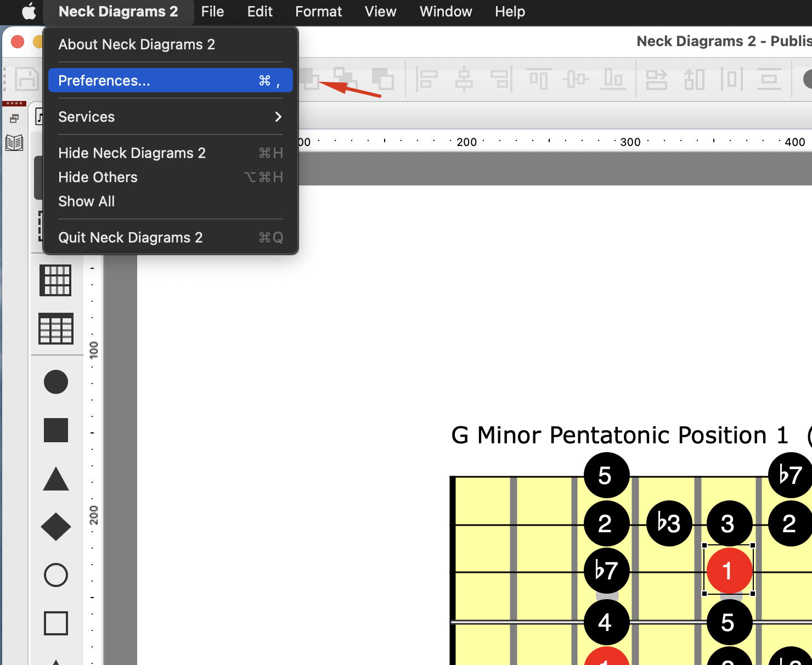Quit Neck Diagrams 2 from the menu
812x665 pixels.
point(171,238)
